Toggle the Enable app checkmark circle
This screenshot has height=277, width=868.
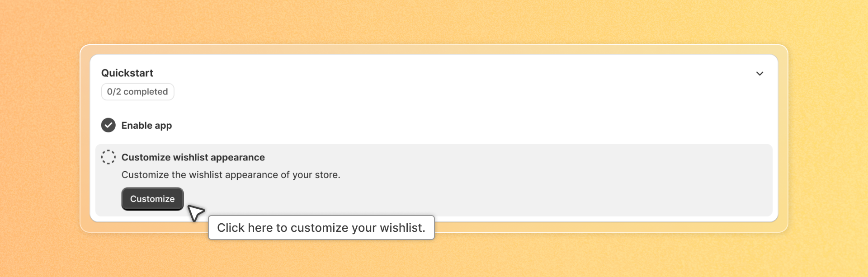click(108, 125)
